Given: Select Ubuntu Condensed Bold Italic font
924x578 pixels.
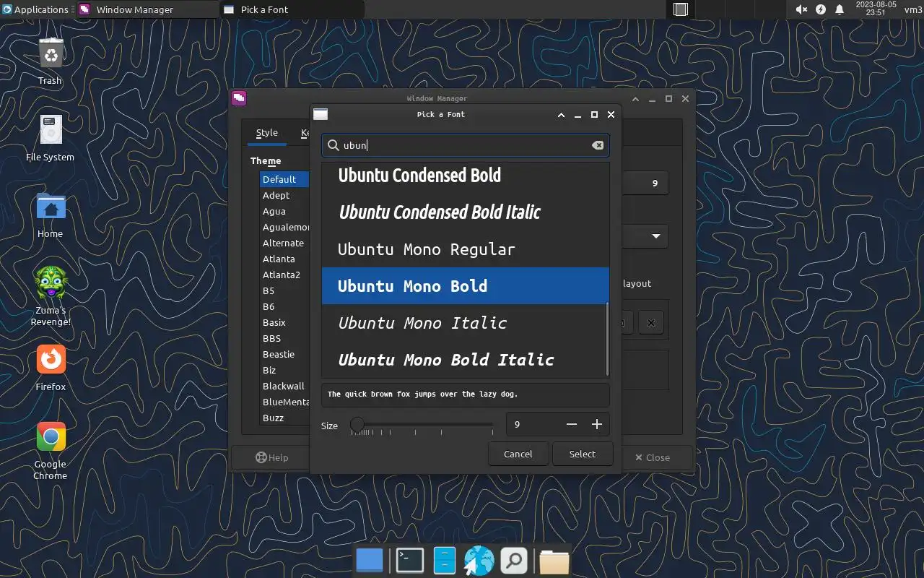Looking at the screenshot, I should pos(466,212).
